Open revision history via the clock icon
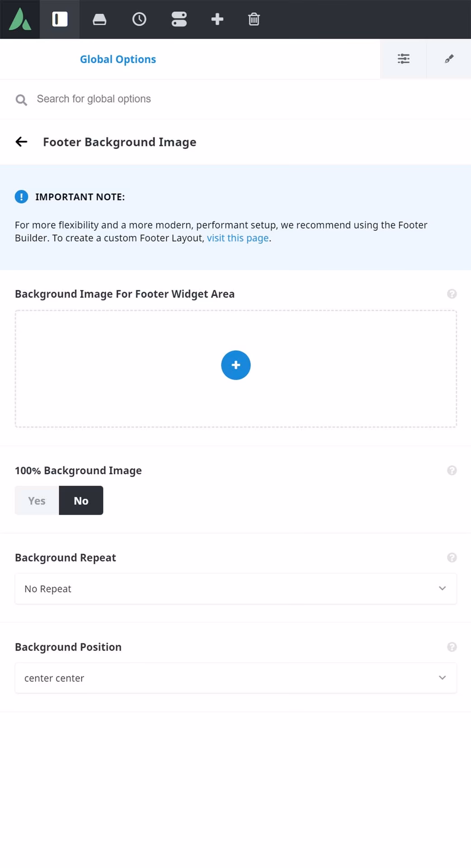Screen dimensions: 471x868 click(139, 19)
